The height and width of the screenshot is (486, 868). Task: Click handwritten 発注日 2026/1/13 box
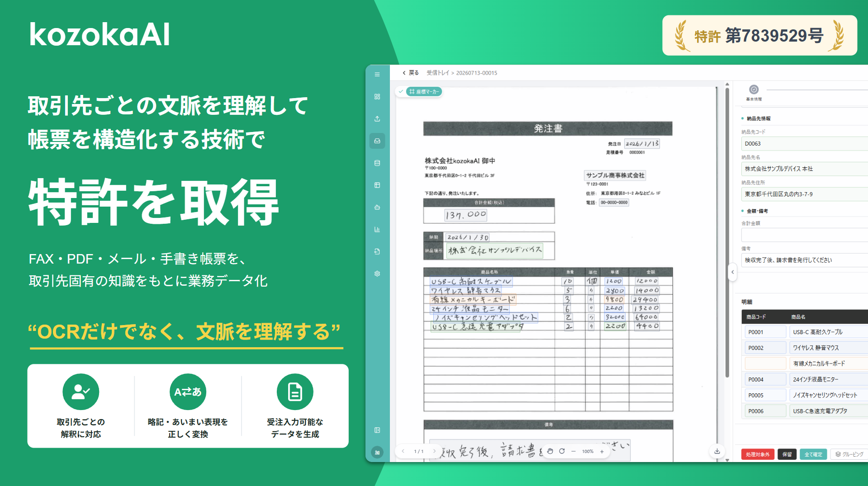642,144
